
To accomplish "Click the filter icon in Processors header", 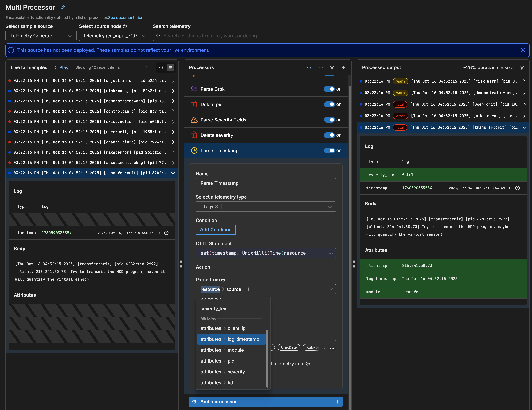I will point(332,67).
